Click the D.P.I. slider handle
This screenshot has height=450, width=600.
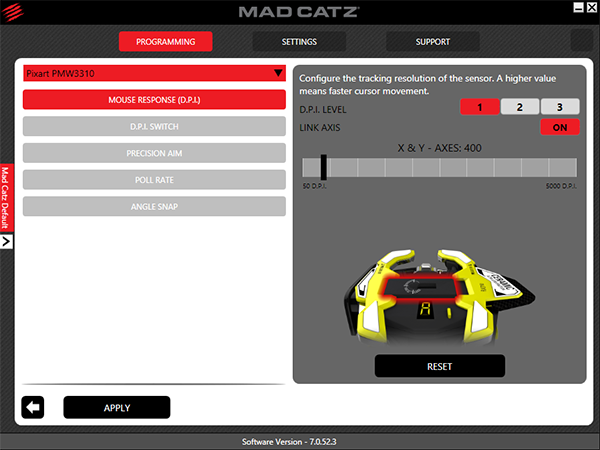[x=324, y=167]
